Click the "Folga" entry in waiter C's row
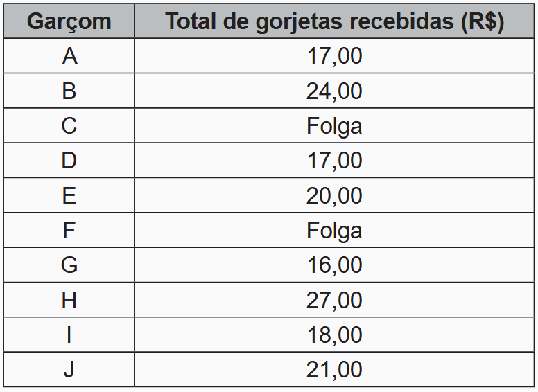 pyautogui.click(x=334, y=126)
